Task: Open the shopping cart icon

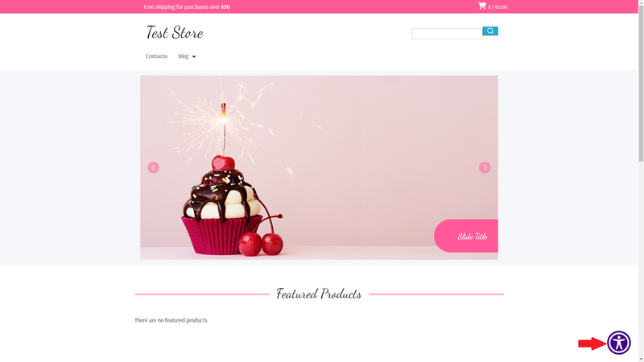Action: click(x=481, y=6)
